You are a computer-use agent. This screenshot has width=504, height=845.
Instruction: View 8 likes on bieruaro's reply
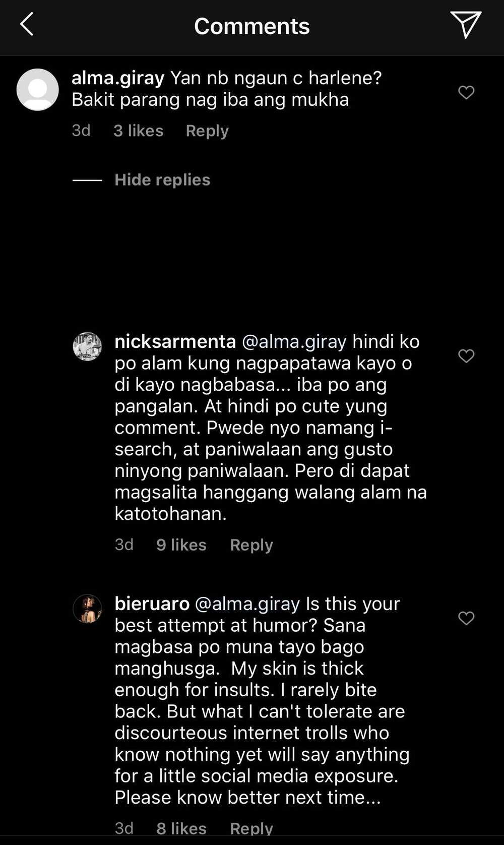pos(181,828)
